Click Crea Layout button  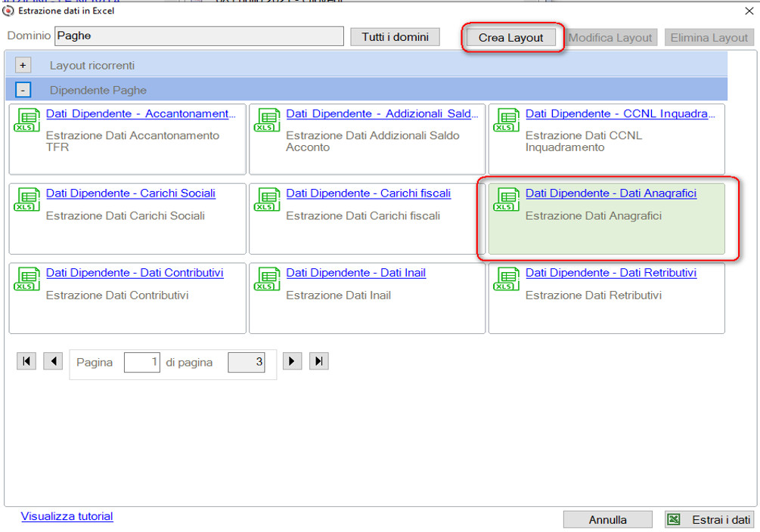click(x=511, y=37)
